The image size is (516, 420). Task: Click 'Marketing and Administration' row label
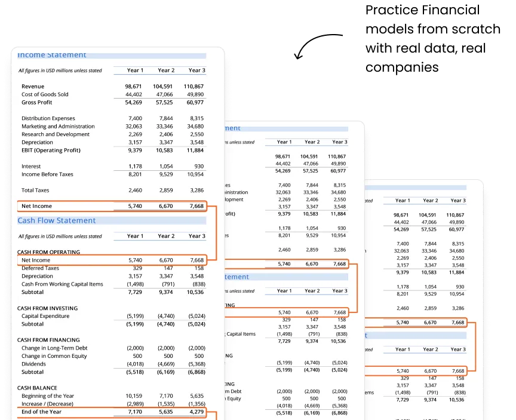pos(58,127)
